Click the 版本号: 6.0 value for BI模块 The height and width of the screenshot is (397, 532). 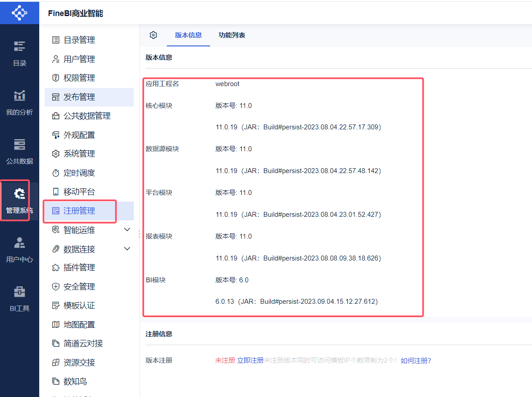pos(232,280)
